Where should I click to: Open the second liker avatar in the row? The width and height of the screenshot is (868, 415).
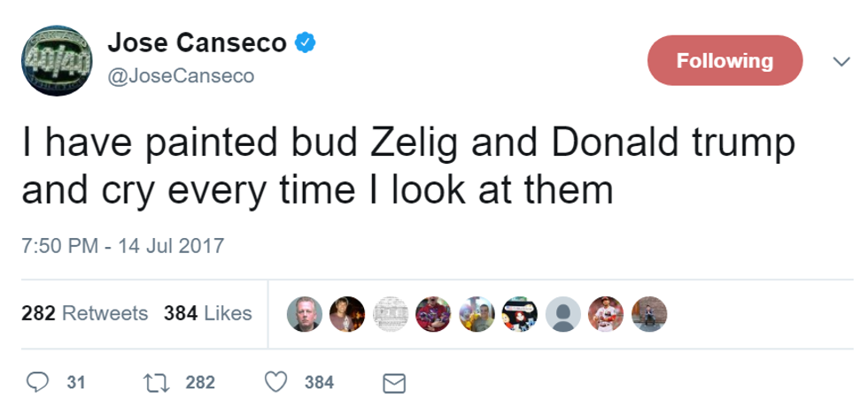(x=347, y=313)
